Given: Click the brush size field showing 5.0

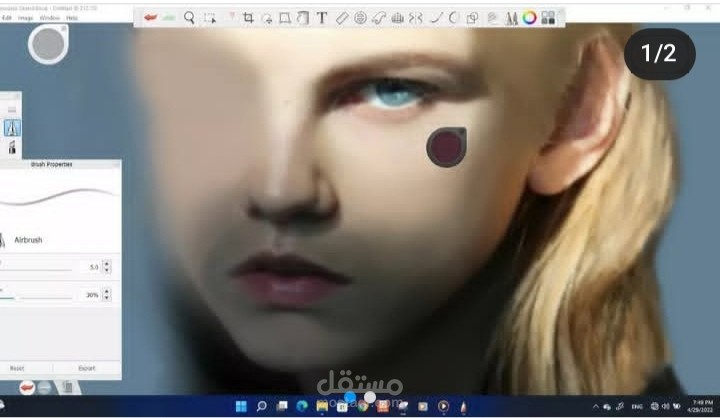Looking at the screenshot, I should click(90, 267).
